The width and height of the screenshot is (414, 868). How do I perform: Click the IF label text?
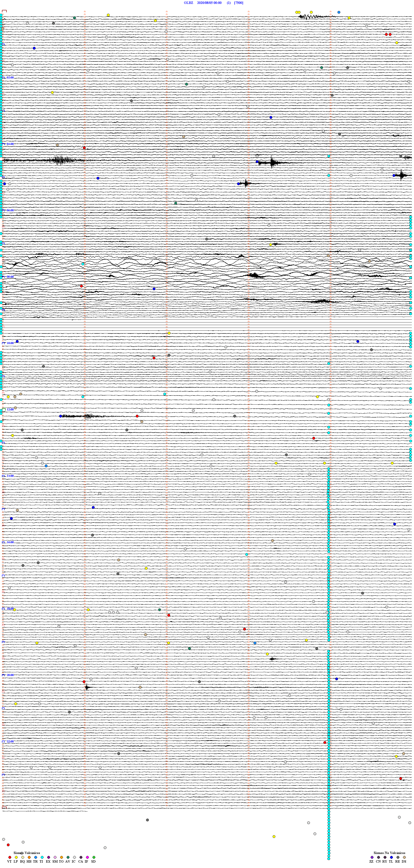point(86,861)
